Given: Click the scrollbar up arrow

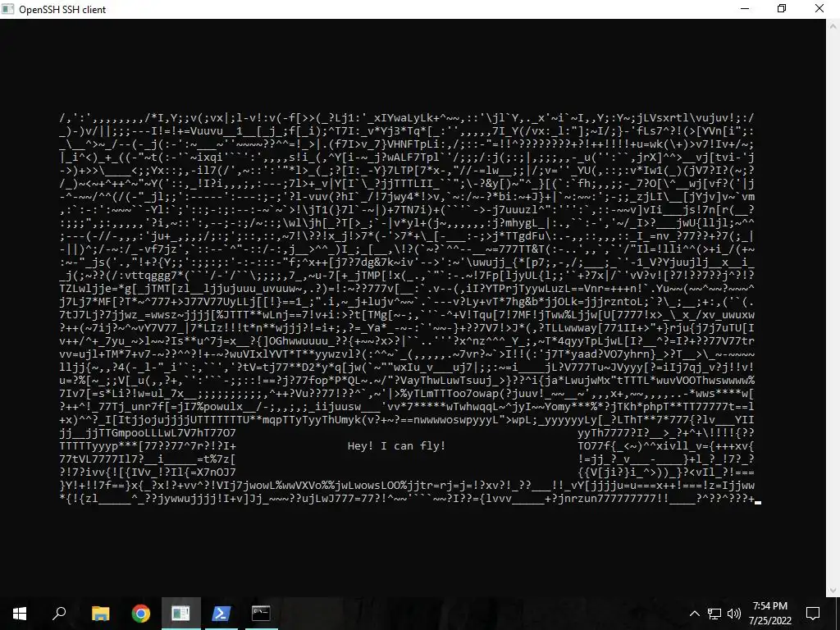Looking at the screenshot, I should point(833,25).
